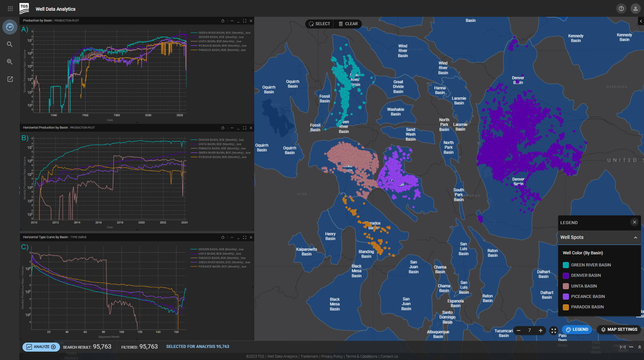Open Map Settings
The height and width of the screenshot is (360, 644).
[619, 329]
